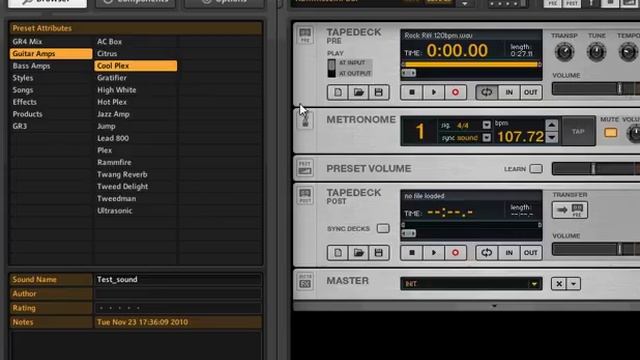640x360 pixels.
Task: Select GR4 Mix attribute
Action: click(51, 42)
